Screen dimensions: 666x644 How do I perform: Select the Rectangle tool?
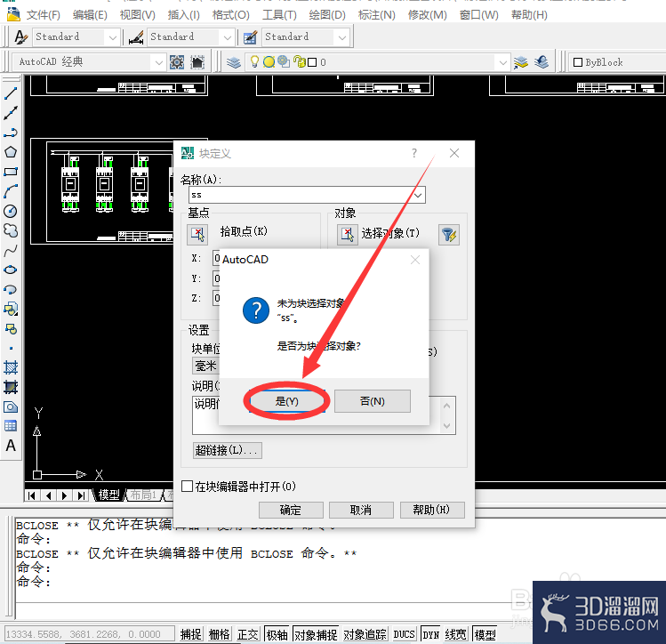10,172
